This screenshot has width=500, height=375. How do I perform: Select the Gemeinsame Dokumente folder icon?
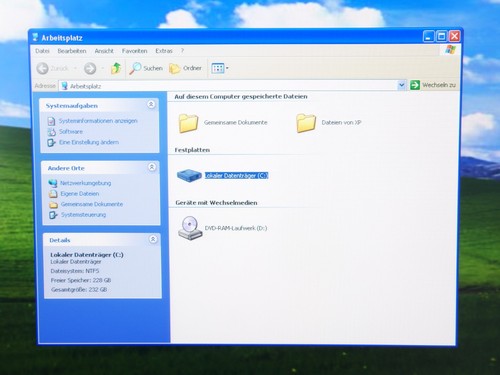pyautogui.click(x=188, y=123)
